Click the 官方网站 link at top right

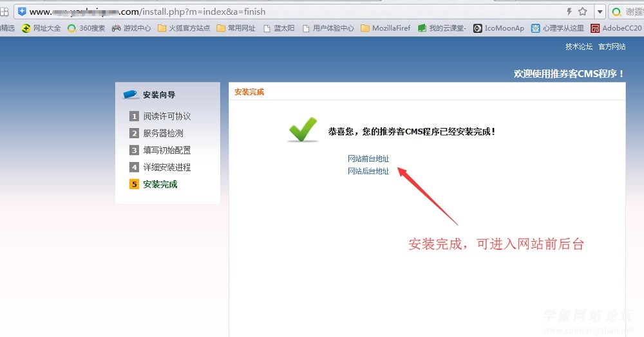612,47
